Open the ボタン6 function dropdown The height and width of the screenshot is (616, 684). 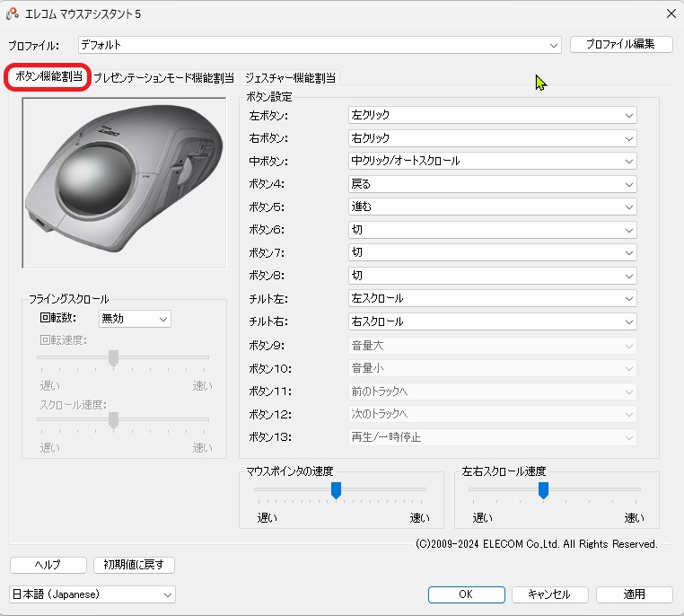tap(493, 230)
